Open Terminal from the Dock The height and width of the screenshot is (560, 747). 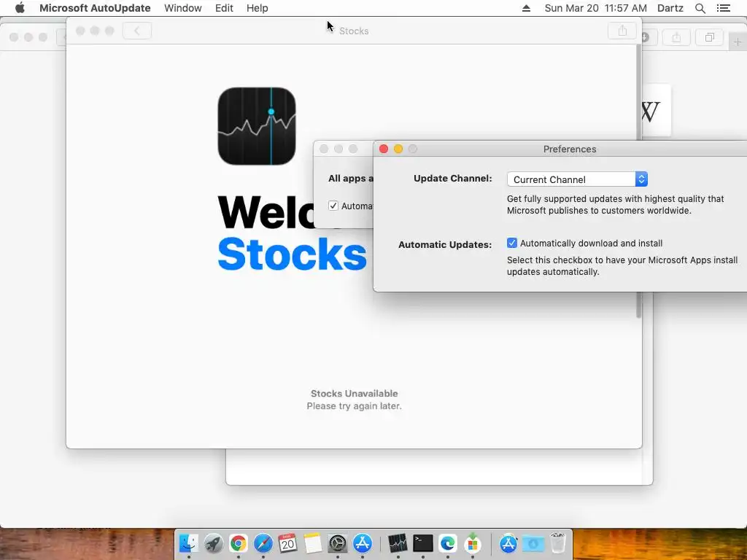[x=422, y=542]
